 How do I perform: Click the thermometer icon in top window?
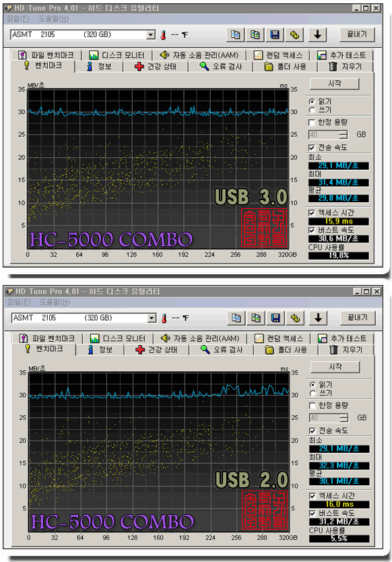pos(164,35)
